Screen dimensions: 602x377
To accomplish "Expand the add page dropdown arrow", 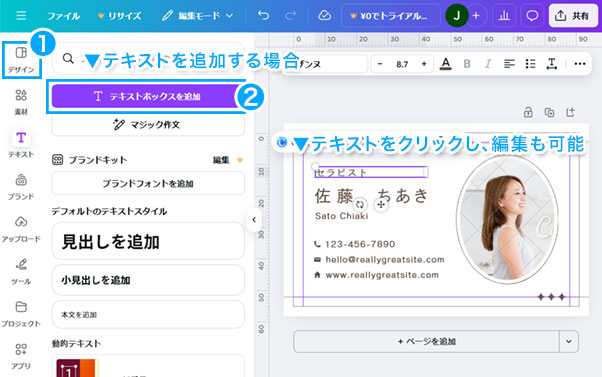I will coord(569,341).
